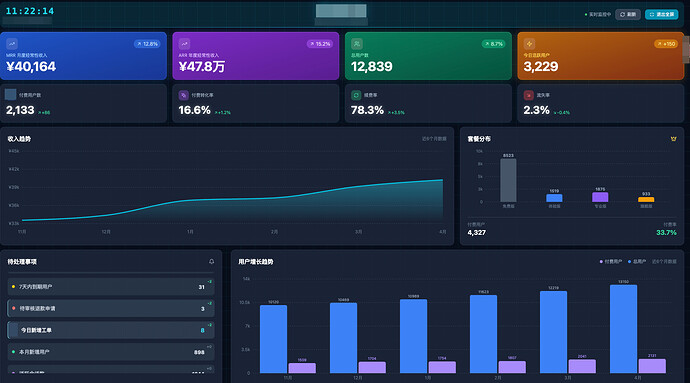Click the ¥40,164 MRR value
Image resolution: width=690 pixels, height=383 pixels.
tap(31, 66)
